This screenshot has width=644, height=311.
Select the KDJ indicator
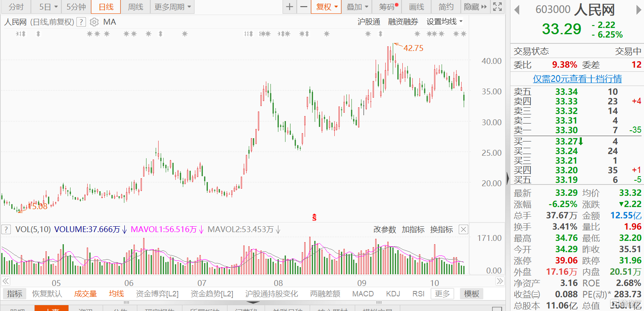tap(393, 294)
